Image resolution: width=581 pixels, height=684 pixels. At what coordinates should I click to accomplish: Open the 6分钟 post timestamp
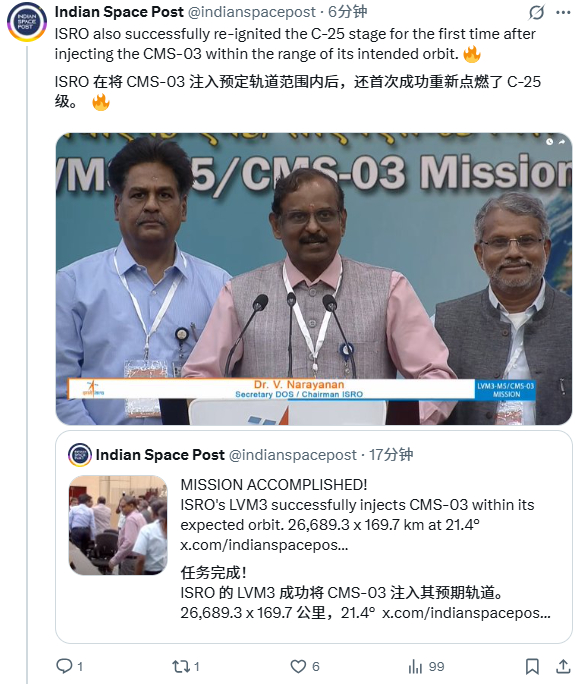click(347, 12)
